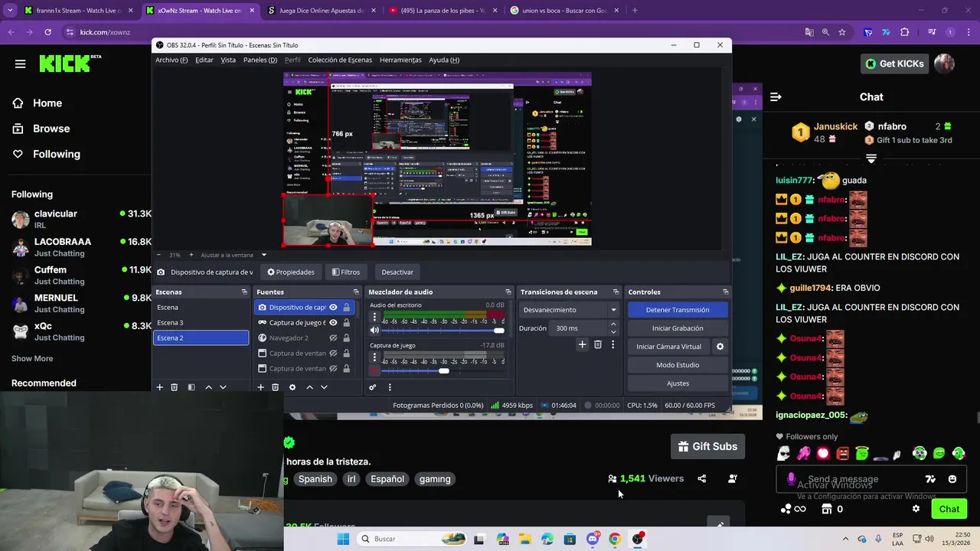
Task: Unmute Captura de juego audio speaker icon
Action: tap(374, 370)
